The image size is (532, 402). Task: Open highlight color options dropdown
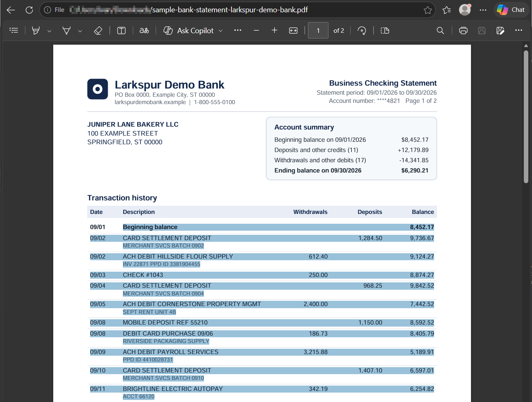tap(49, 31)
